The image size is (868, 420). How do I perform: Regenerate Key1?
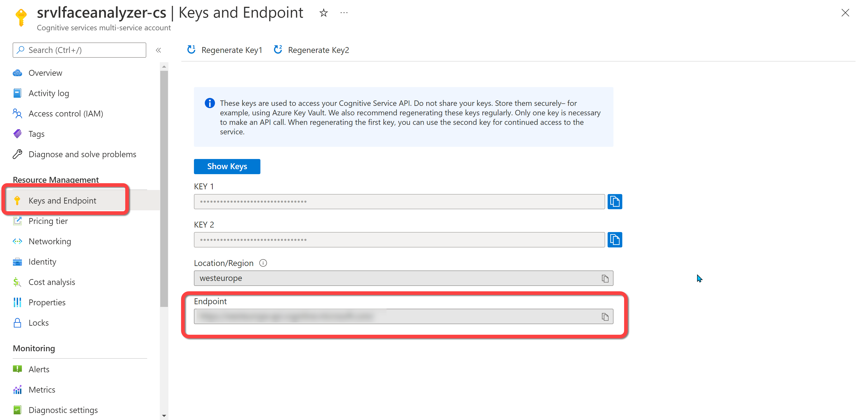click(225, 50)
